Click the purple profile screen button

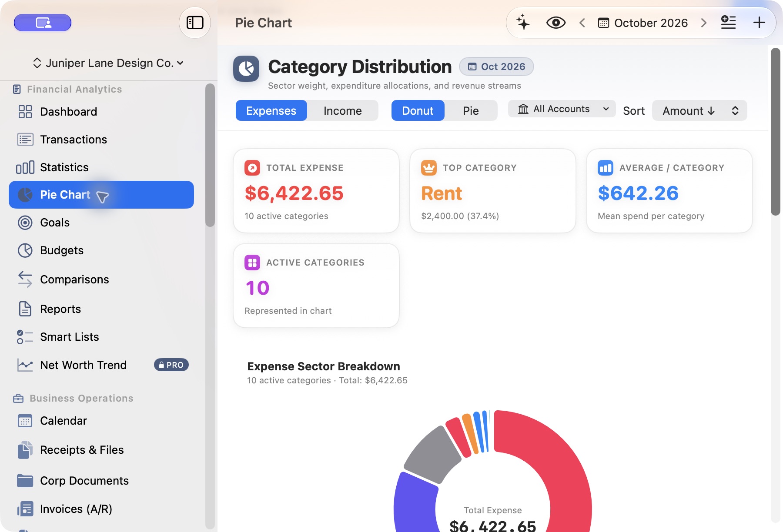click(43, 23)
